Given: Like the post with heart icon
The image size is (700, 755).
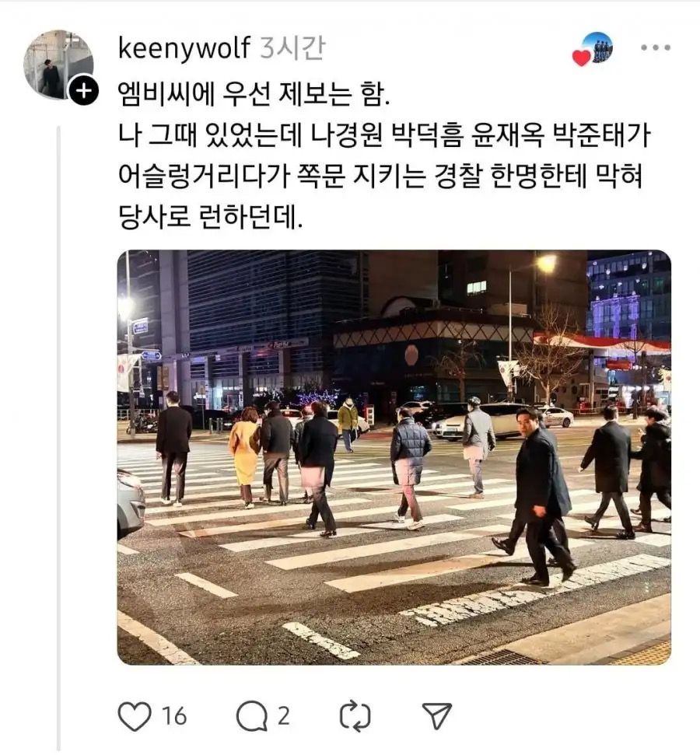Looking at the screenshot, I should 135,716.
